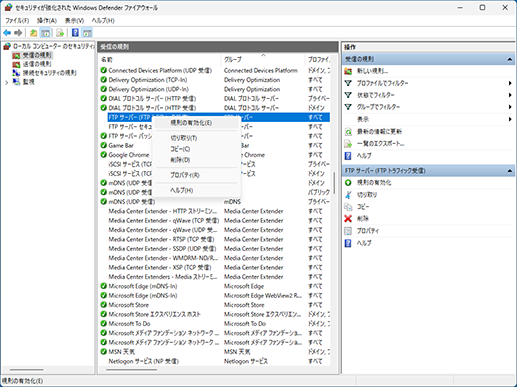Viewport: 517px width, 387px height.
Task: Expand the プロファイルでフィルター submenu arrow
Action: 510,83
